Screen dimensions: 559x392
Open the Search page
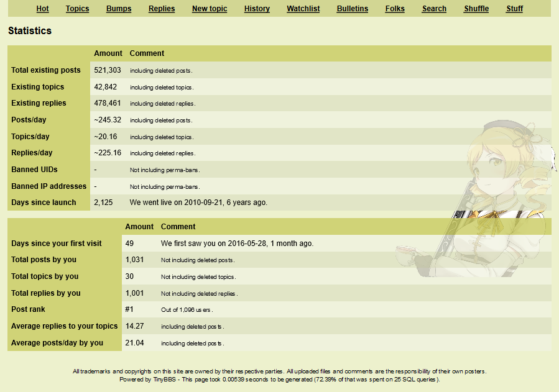(x=434, y=9)
